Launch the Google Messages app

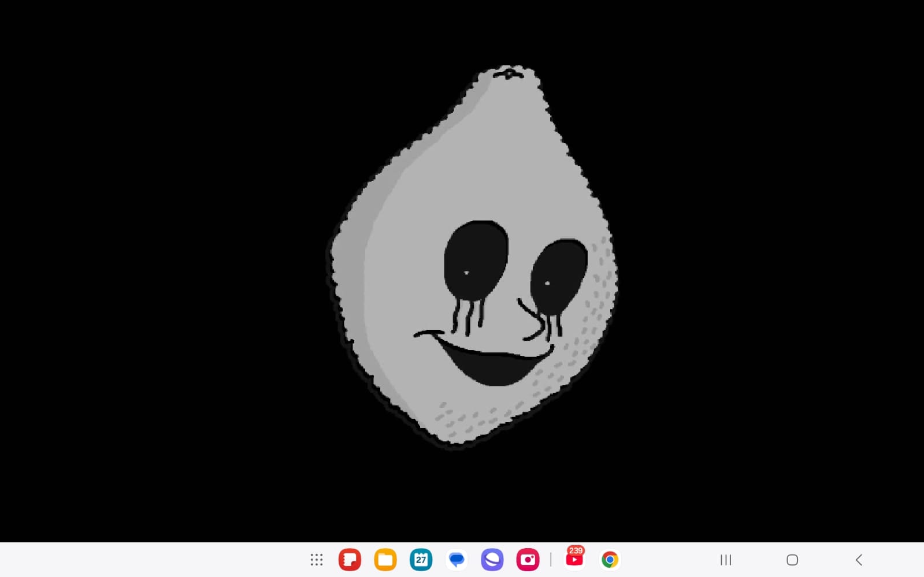[457, 560]
